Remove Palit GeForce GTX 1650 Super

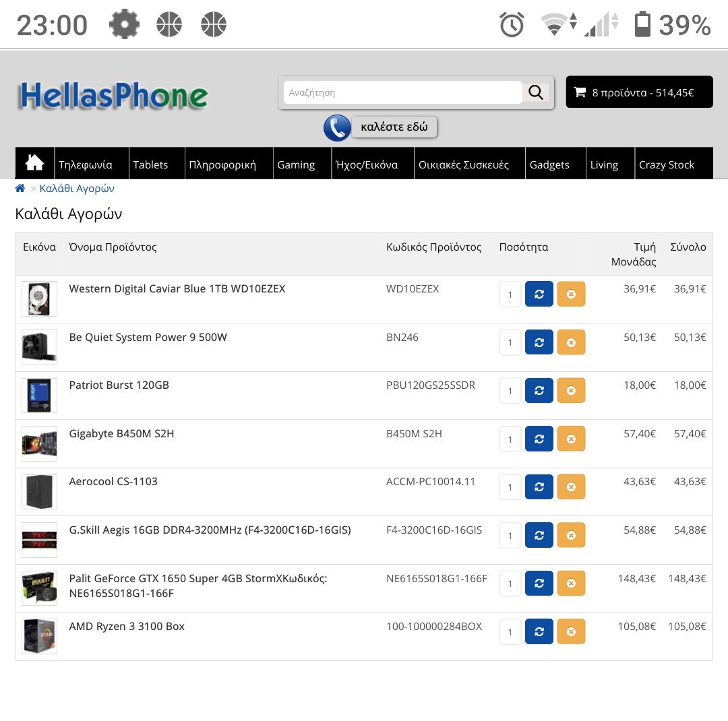[x=571, y=583]
